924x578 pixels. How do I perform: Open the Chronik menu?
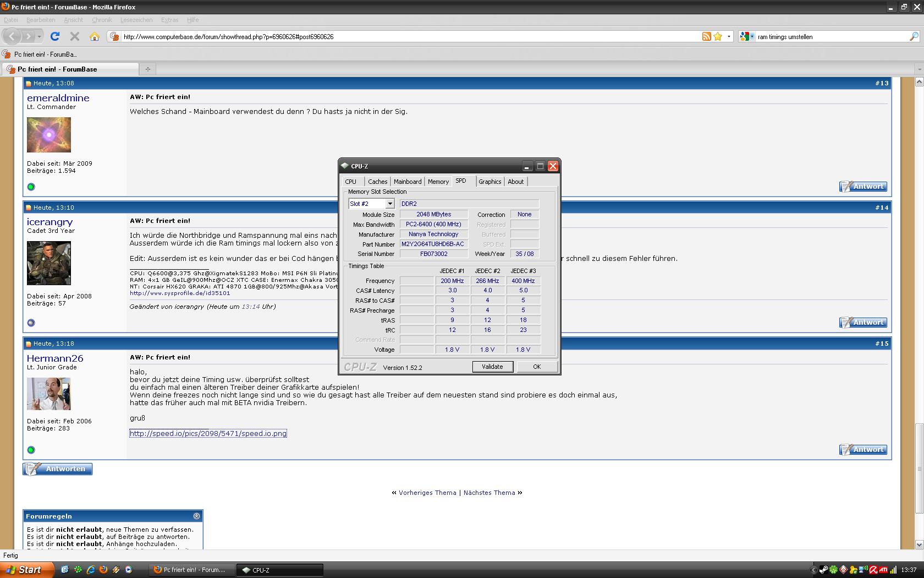click(102, 20)
